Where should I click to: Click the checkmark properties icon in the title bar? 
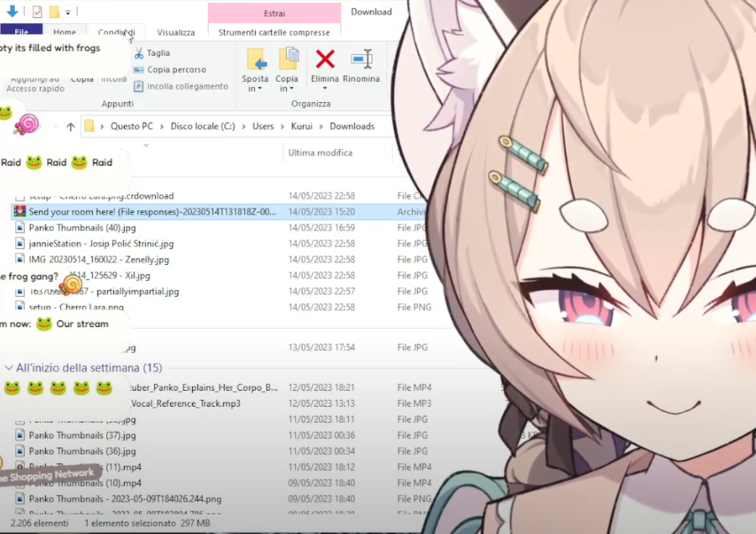point(37,11)
